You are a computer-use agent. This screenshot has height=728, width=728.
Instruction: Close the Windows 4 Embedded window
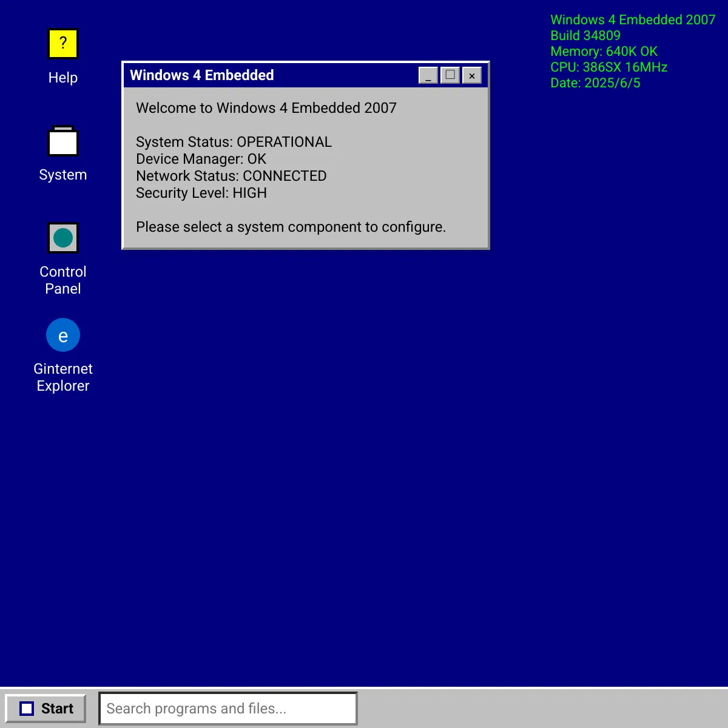pyautogui.click(x=472, y=75)
